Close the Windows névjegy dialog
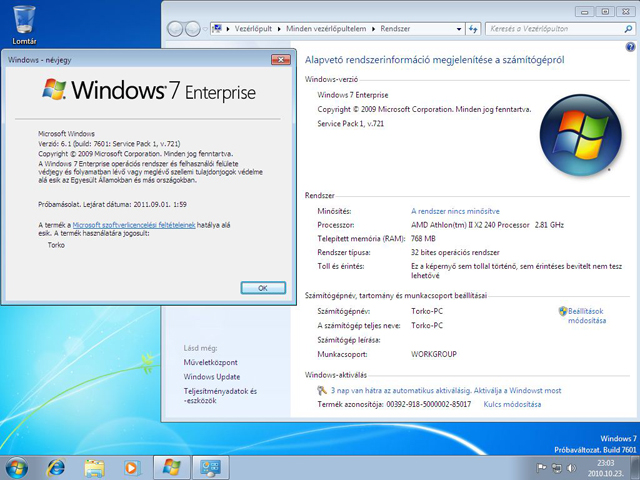The width and height of the screenshot is (640, 480). (281, 60)
